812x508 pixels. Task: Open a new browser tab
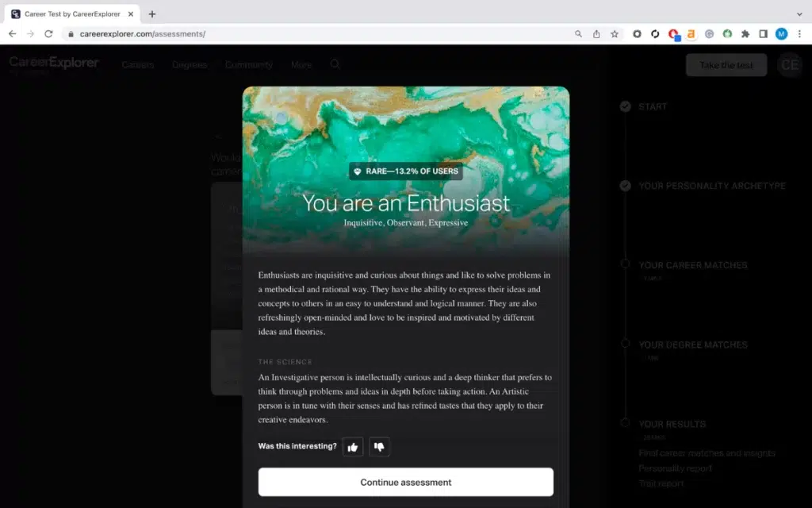tap(151, 14)
